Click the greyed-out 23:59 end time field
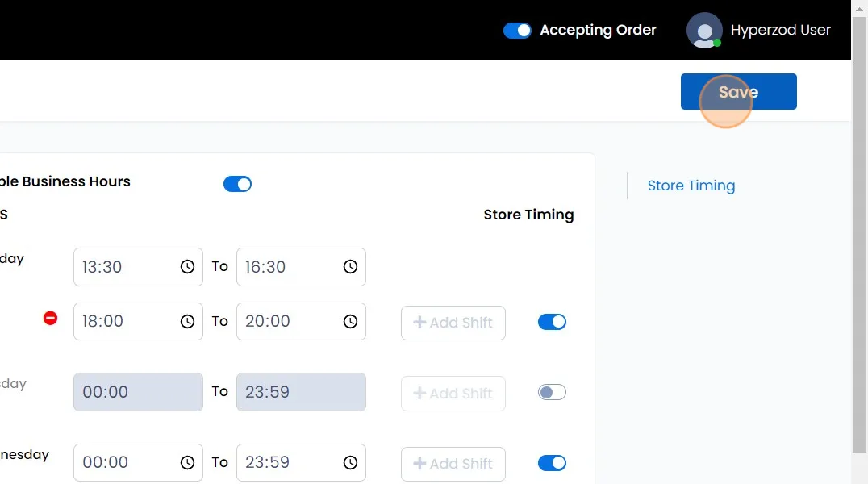This screenshot has width=868, height=484. [x=301, y=392]
